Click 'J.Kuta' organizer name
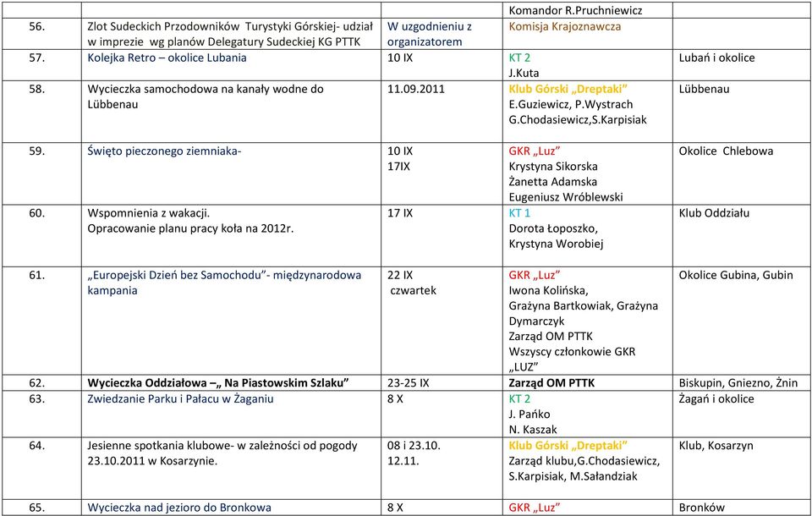The height and width of the screenshot is (516, 812). (524, 73)
